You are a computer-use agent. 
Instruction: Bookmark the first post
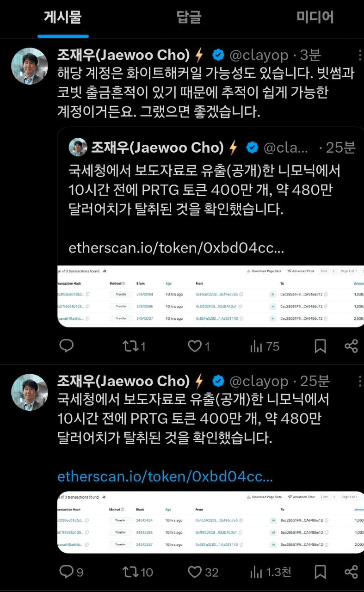(320, 346)
